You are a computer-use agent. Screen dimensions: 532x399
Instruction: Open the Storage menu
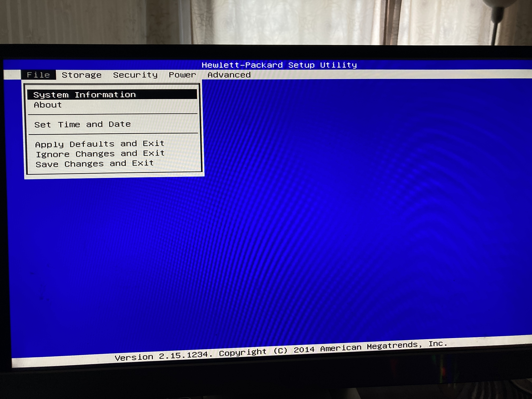click(x=82, y=75)
